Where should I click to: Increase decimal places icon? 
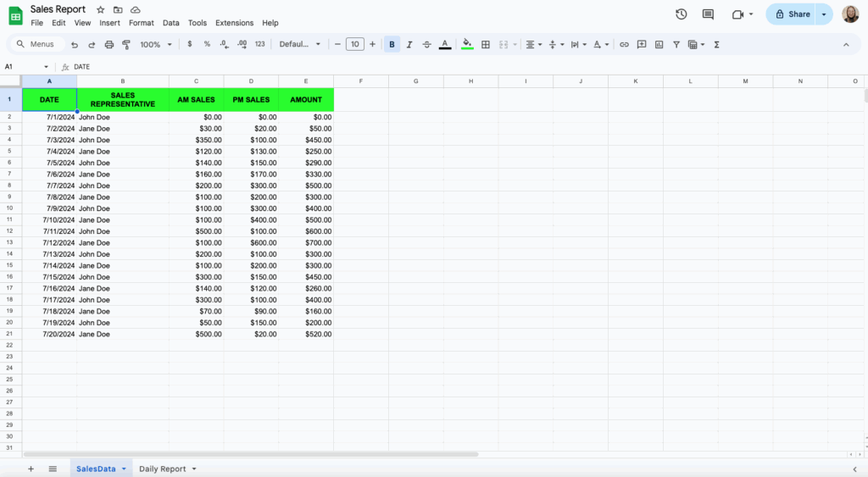pos(242,44)
